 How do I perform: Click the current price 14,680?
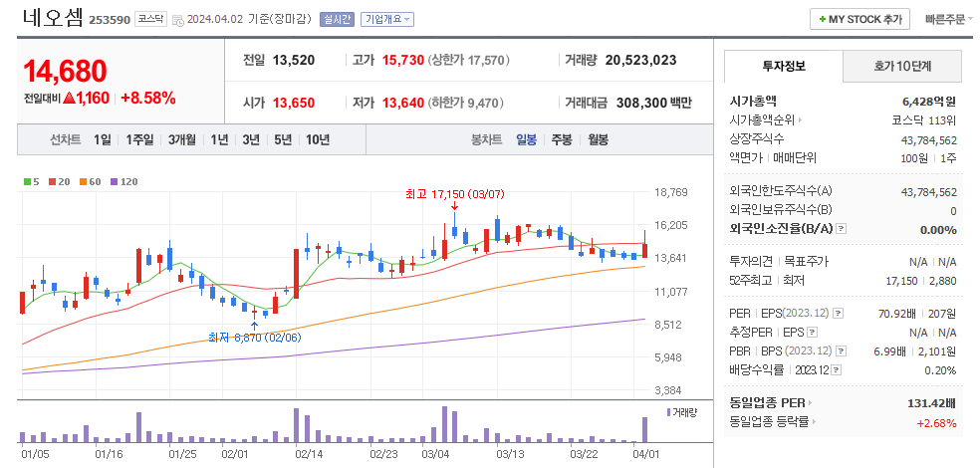click(65, 72)
